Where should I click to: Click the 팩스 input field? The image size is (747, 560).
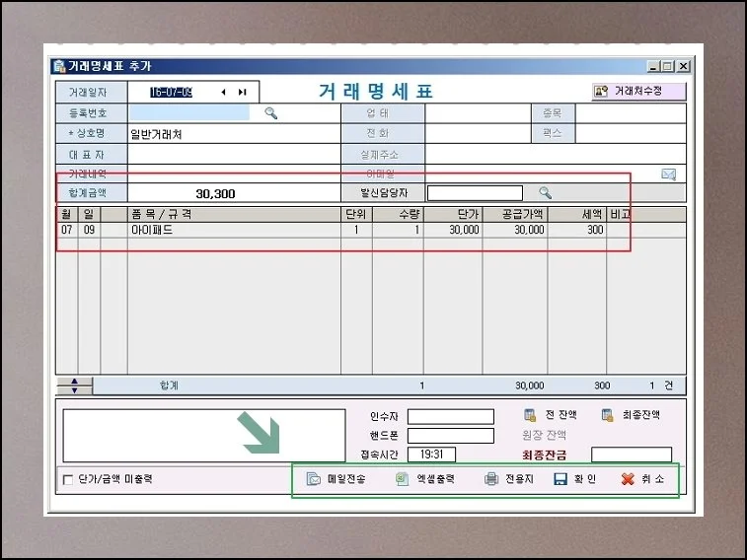(631, 134)
